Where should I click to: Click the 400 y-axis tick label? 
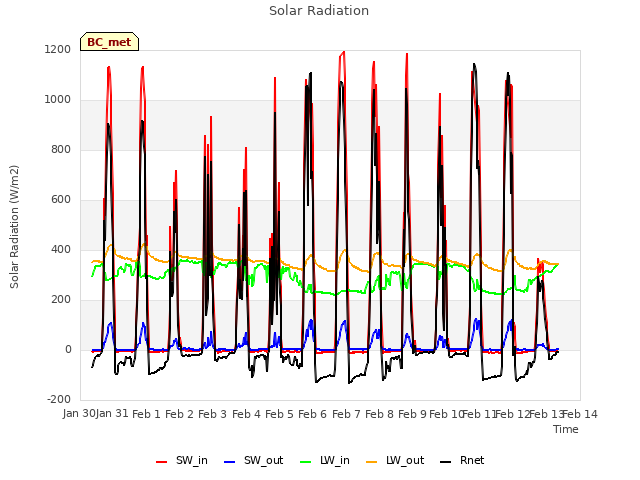coord(61,250)
